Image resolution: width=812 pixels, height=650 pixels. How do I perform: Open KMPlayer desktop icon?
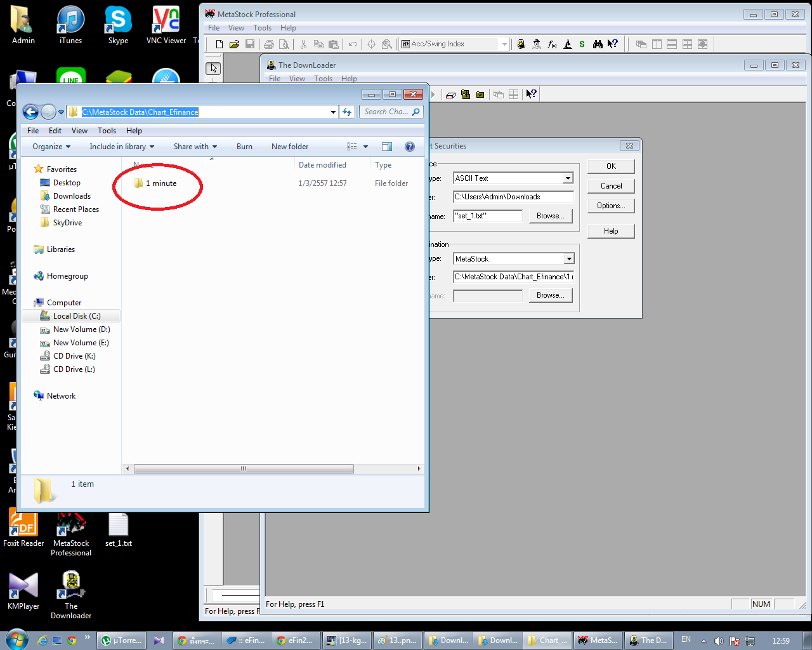[23, 590]
